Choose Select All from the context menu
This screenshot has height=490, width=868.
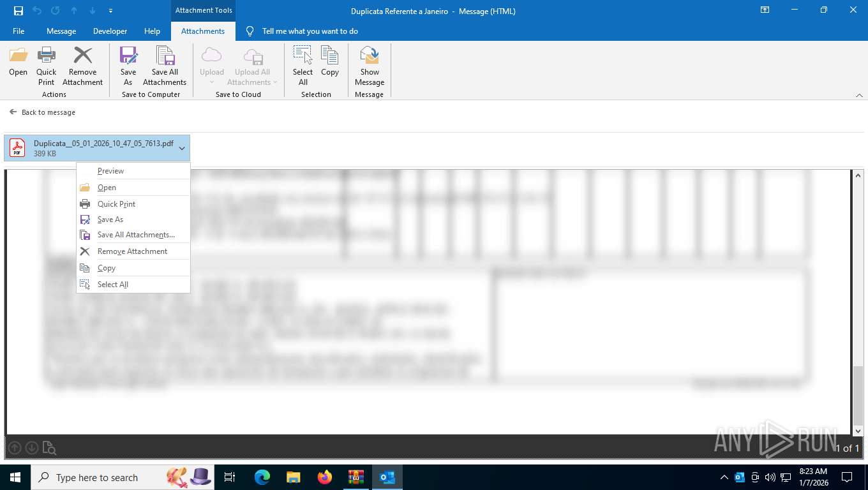(133, 285)
